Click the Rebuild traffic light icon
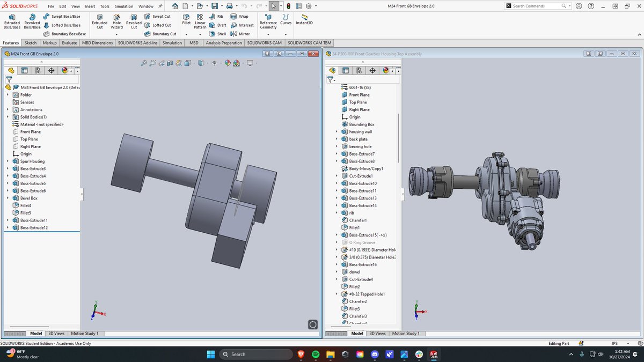Image resolution: width=644 pixels, height=362 pixels. tap(288, 6)
